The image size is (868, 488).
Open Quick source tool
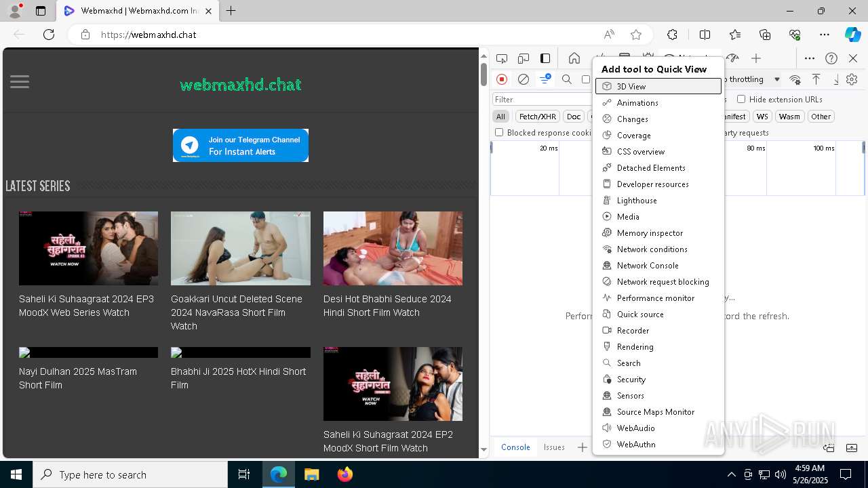point(658,314)
